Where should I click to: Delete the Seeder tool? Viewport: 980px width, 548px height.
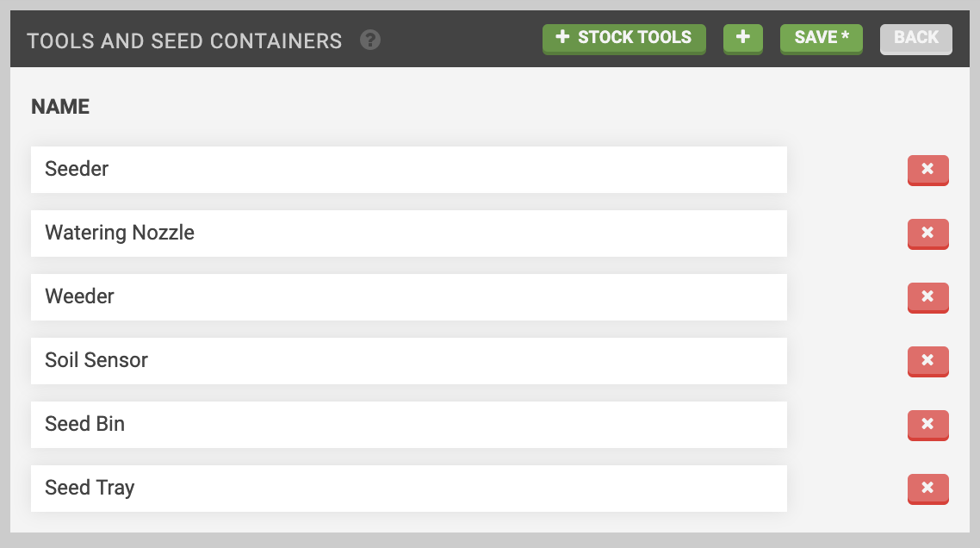927,170
